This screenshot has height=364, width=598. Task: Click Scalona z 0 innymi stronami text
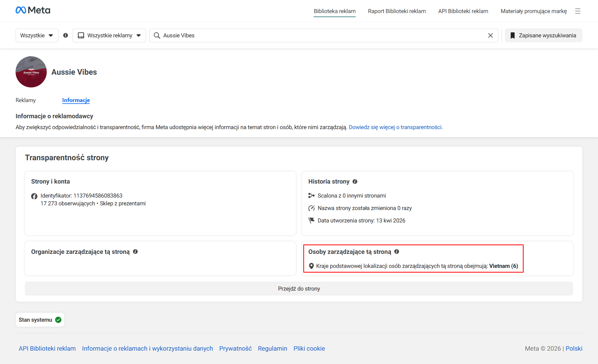point(352,196)
